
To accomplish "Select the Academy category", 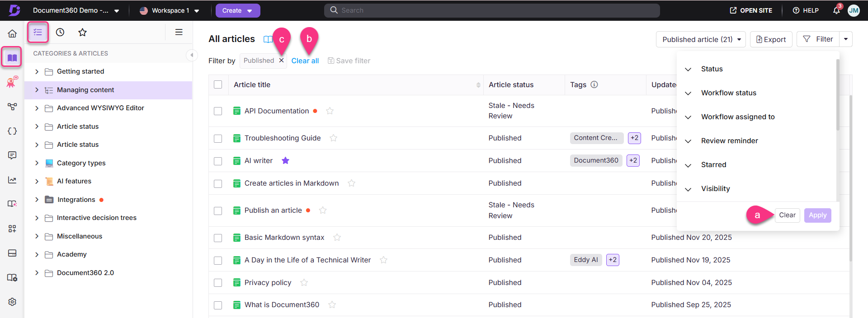I will pyautogui.click(x=71, y=254).
